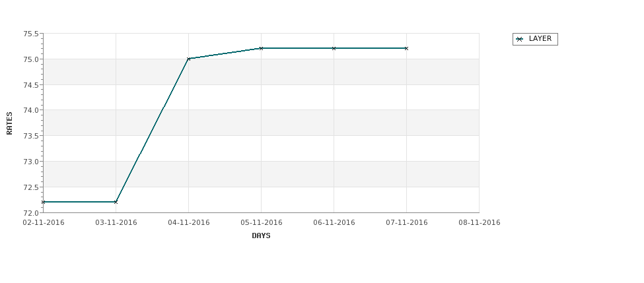Click the 06-11-2016 x-axis date label

[x=334, y=222]
